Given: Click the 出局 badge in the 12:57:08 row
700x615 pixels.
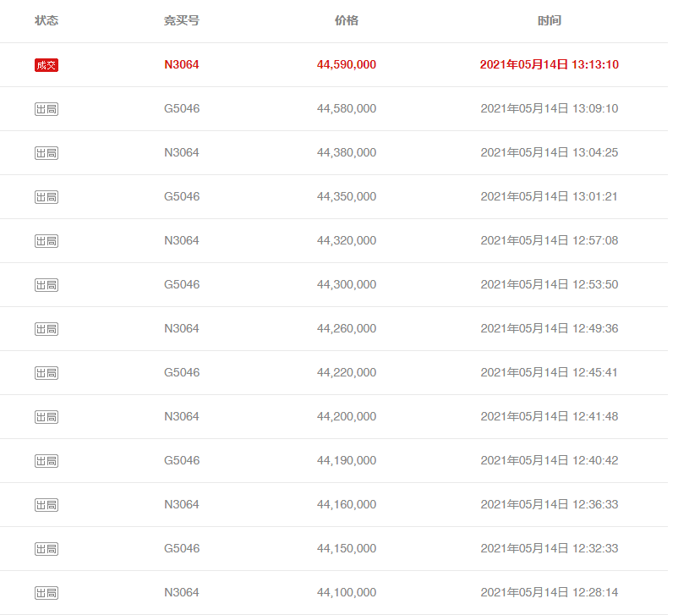Looking at the screenshot, I should pos(46,241).
